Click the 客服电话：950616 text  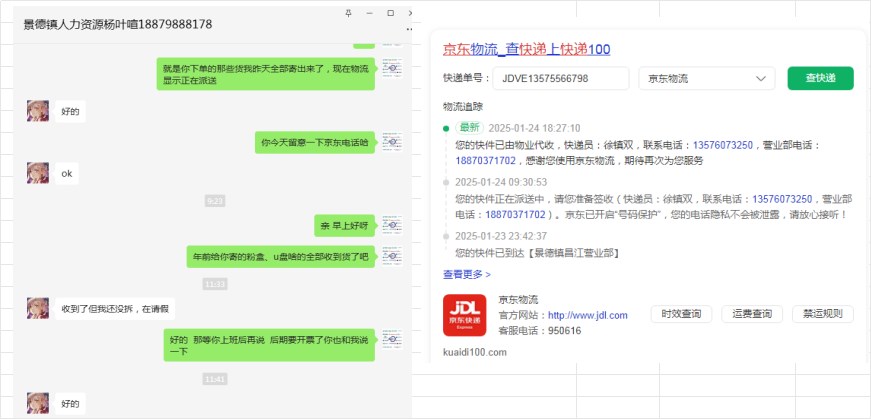(540, 331)
